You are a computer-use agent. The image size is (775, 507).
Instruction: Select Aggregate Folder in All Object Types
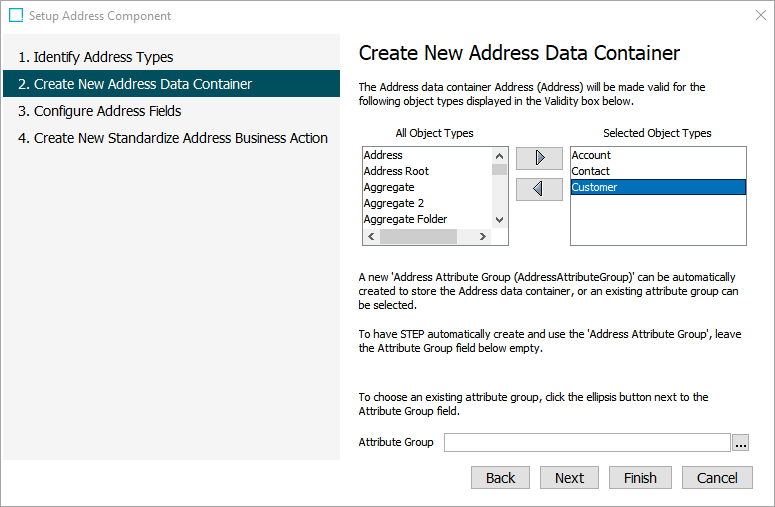coord(405,219)
